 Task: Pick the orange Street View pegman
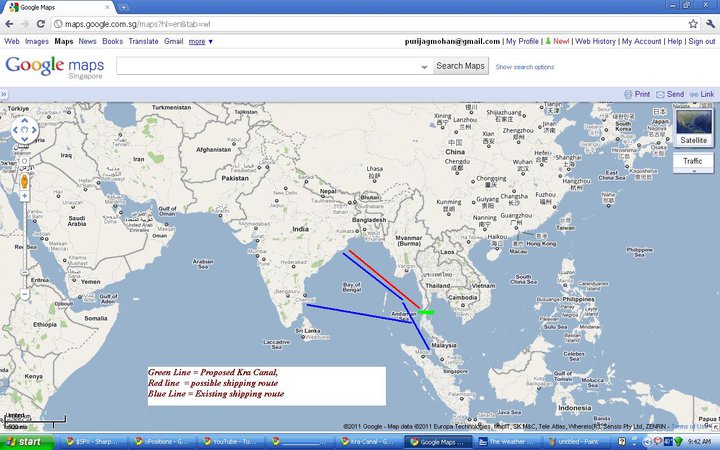coord(25,181)
